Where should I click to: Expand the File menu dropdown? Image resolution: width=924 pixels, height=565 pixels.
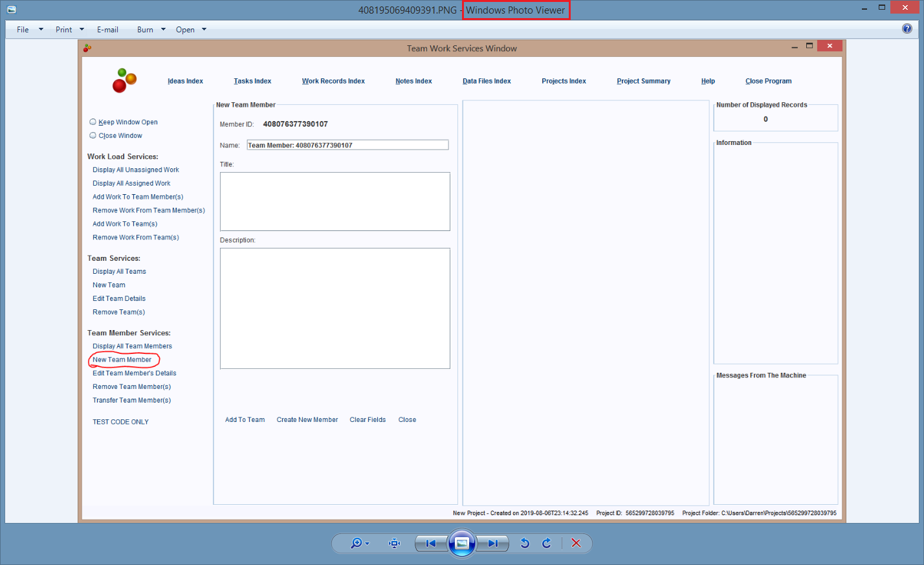[x=30, y=30]
